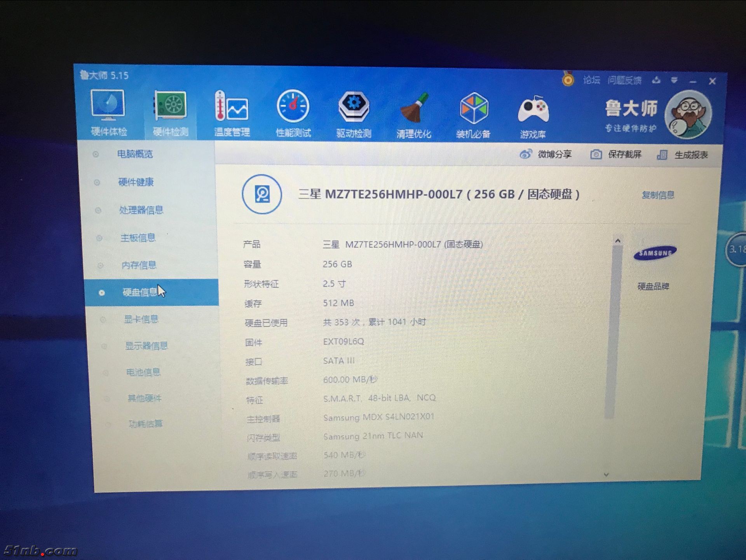Switch to 显卡信息 sidebar tab

point(141,319)
